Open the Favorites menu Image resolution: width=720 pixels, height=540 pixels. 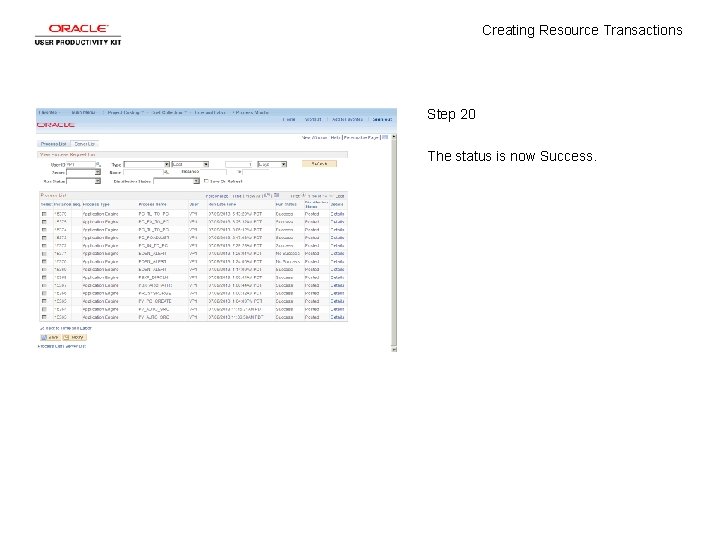(x=49, y=112)
